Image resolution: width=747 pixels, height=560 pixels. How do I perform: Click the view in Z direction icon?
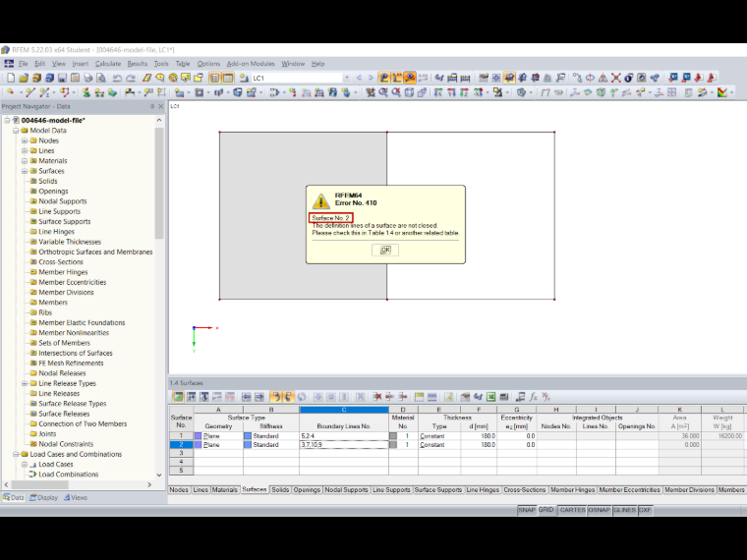tap(464, 92)
